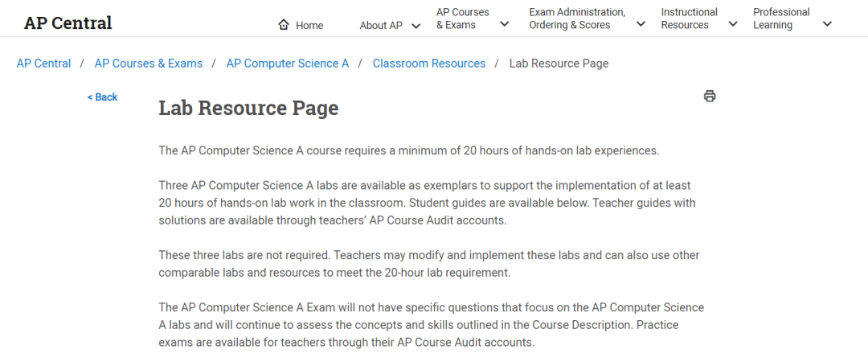Go to the Home navigation link text

point(309,26)
